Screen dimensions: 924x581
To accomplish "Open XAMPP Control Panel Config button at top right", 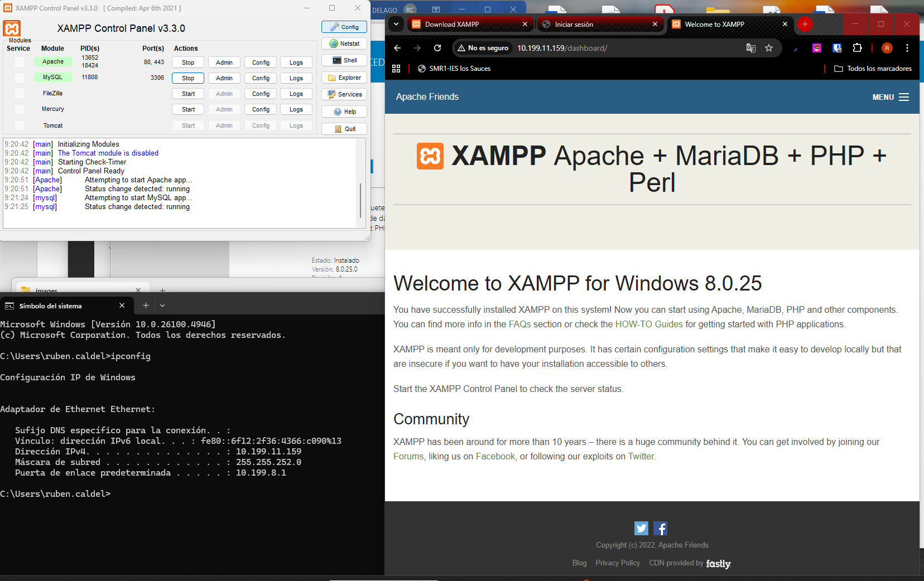I will (x=344, y=27).
